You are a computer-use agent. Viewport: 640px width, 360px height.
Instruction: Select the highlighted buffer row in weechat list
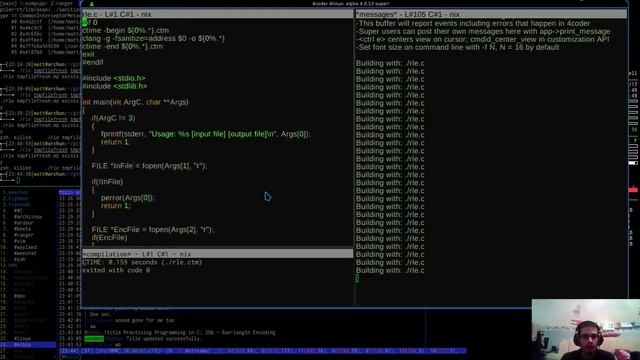28,345
